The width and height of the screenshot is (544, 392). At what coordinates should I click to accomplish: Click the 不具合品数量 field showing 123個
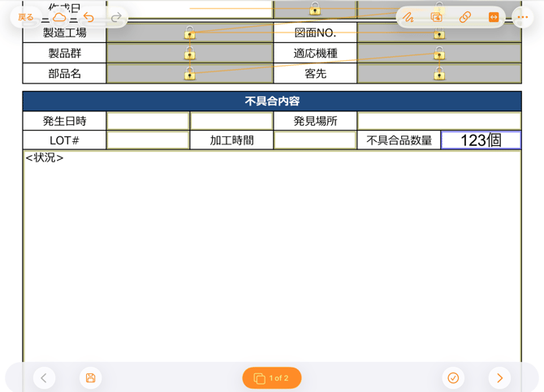coord(481,140)
